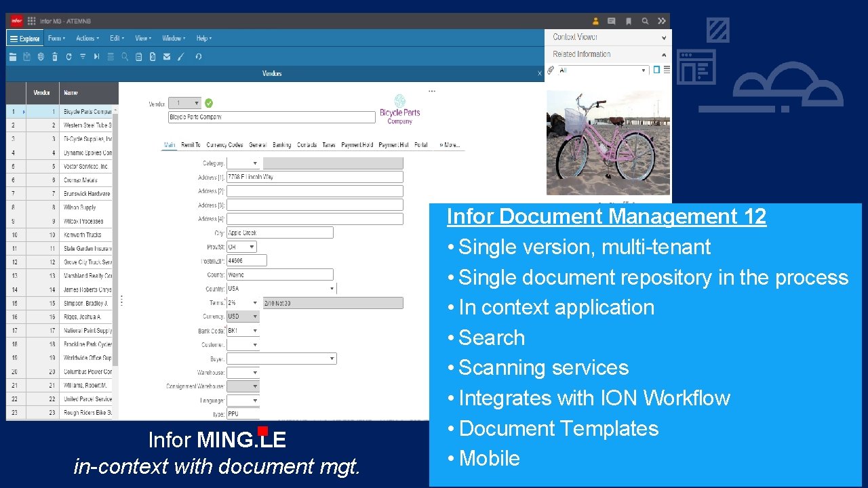Switch to the Banking tab
Image resolution: width=868 pixels, height=488 pixels.
pyautogui.click(x=281, y=145)
